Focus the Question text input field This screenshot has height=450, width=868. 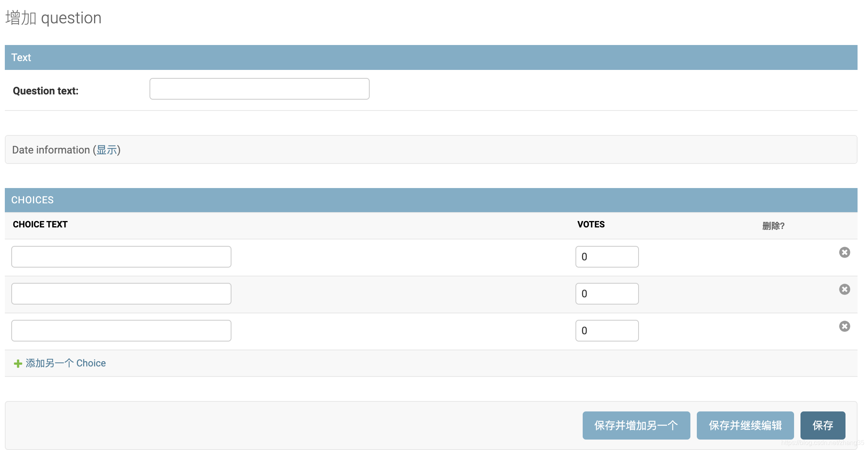pyautogui.click(x=259, y=89)
